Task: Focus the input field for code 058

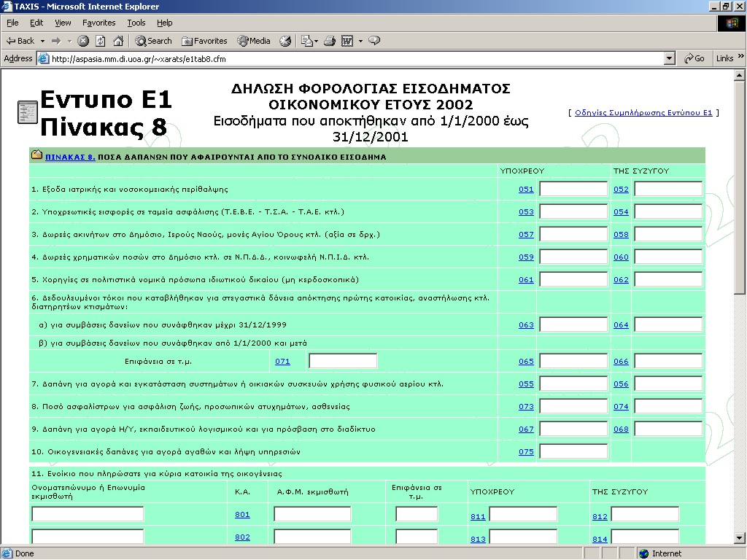Action: (x=668, y=234)
